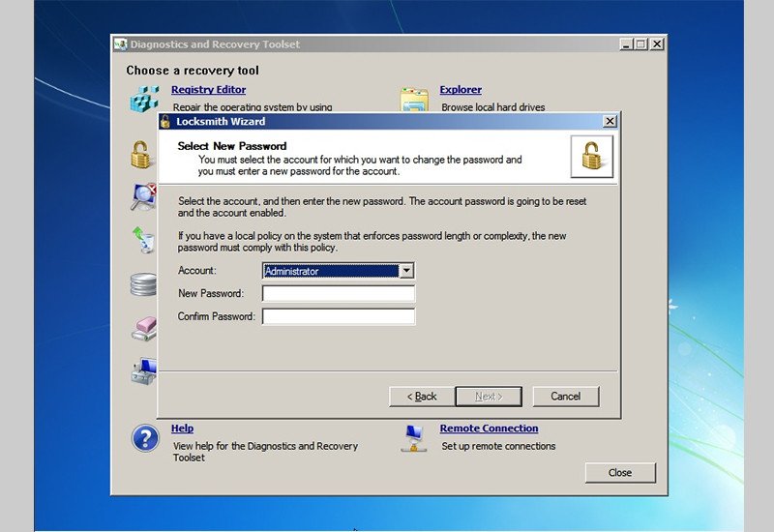Open the Help link
This screenshot has width=774, height=532.
[182, 429]
